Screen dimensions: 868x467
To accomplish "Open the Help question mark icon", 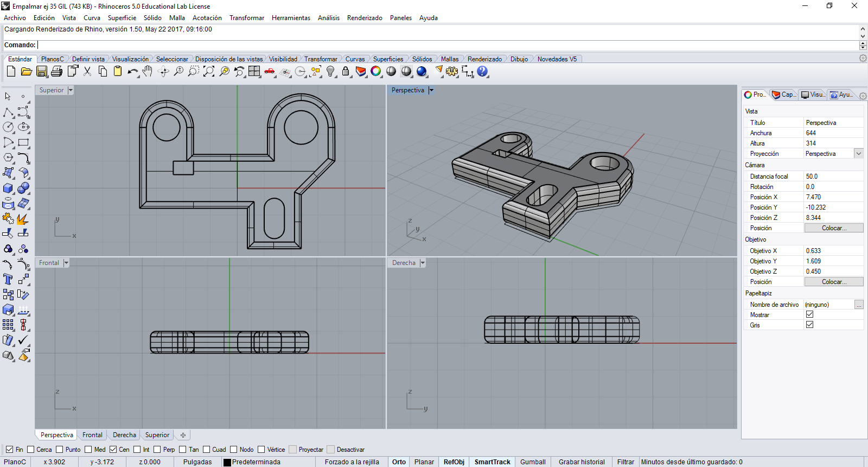I will pyautogui.click(x=482, y=71).
